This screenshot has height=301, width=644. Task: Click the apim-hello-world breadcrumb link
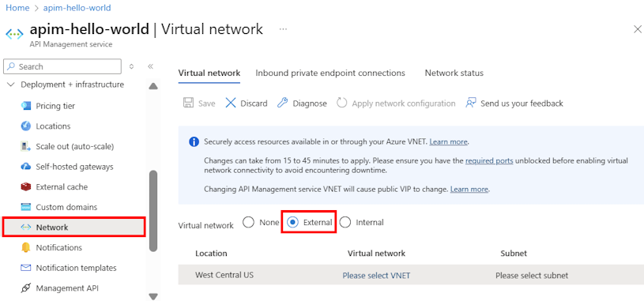click(77, 8)
